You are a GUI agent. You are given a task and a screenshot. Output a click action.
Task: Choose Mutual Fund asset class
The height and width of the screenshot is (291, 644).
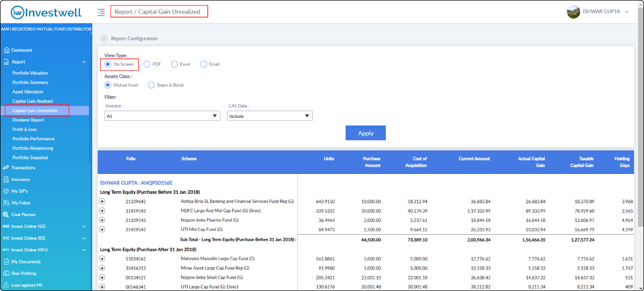(x=108, y=85)
